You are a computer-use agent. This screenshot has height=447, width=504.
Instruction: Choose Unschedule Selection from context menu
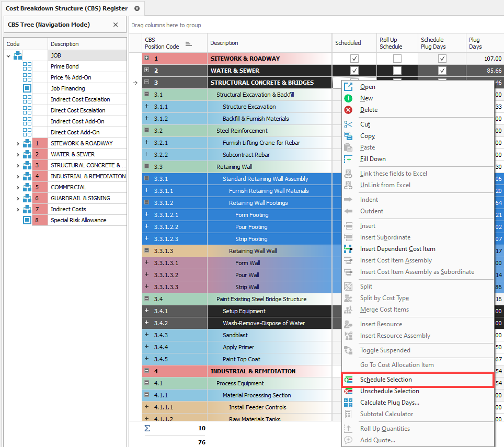(390, 391)
